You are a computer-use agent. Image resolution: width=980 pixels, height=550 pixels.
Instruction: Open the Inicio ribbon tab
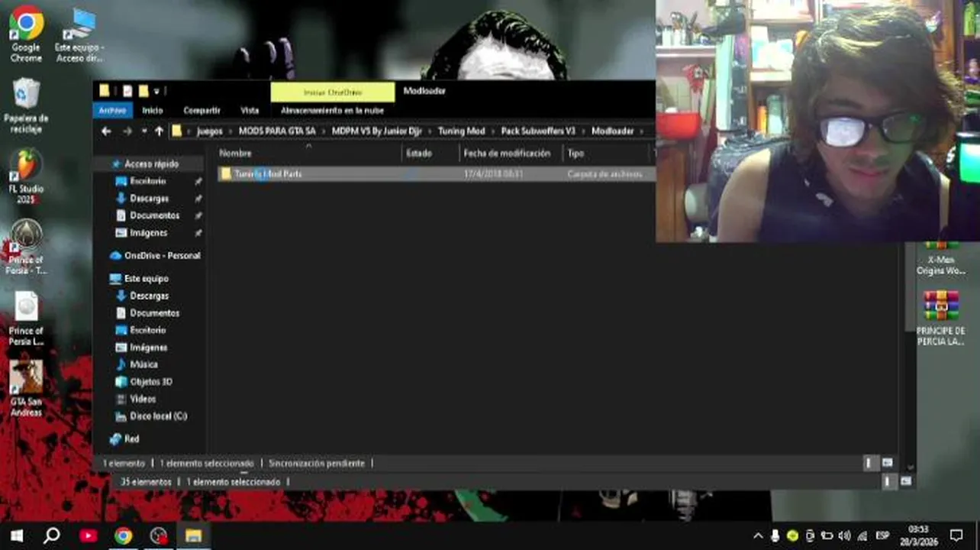point(153,111)
